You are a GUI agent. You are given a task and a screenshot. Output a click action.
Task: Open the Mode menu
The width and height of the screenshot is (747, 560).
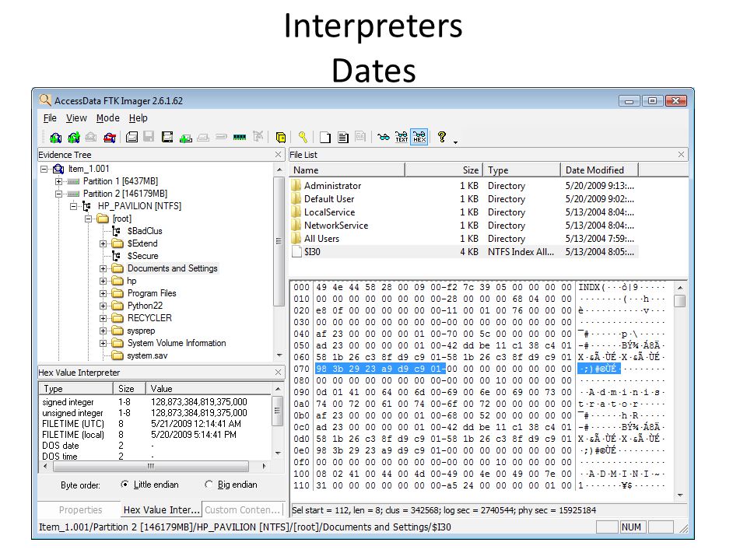[107, 118]
